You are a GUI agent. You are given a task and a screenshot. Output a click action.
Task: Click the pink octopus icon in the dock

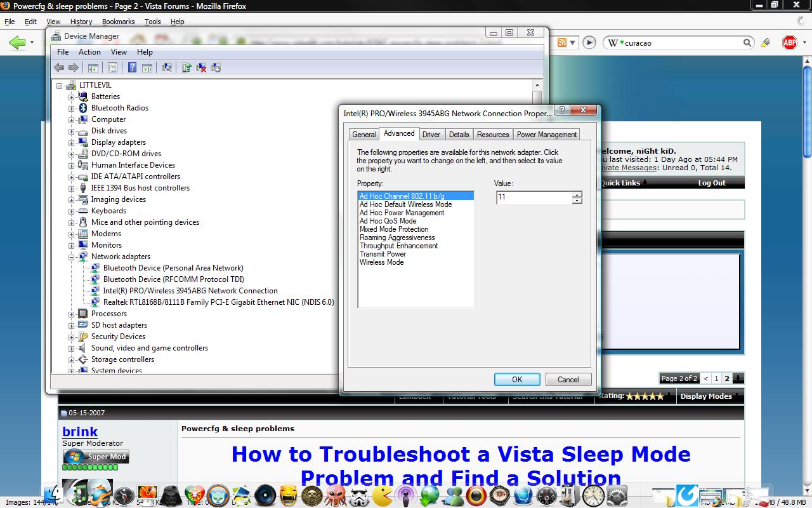tap(336, 495)
